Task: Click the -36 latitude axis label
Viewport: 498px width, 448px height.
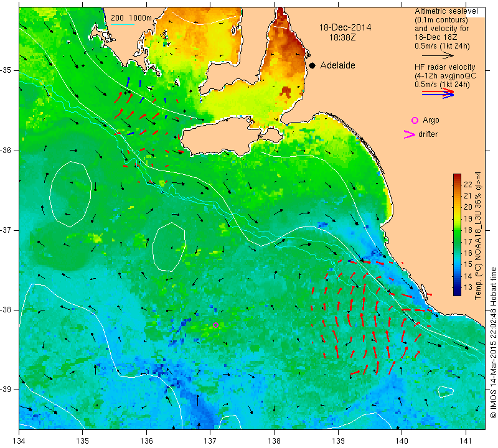Action: click(x=6, y=150)
